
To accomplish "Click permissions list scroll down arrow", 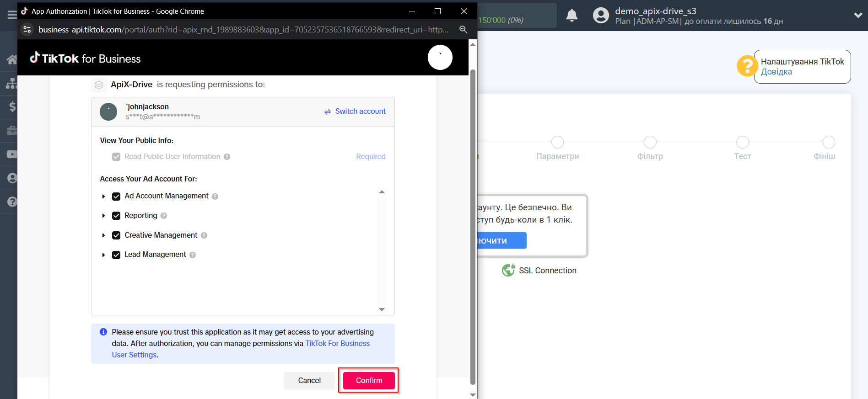I will (x=382, y=309).
